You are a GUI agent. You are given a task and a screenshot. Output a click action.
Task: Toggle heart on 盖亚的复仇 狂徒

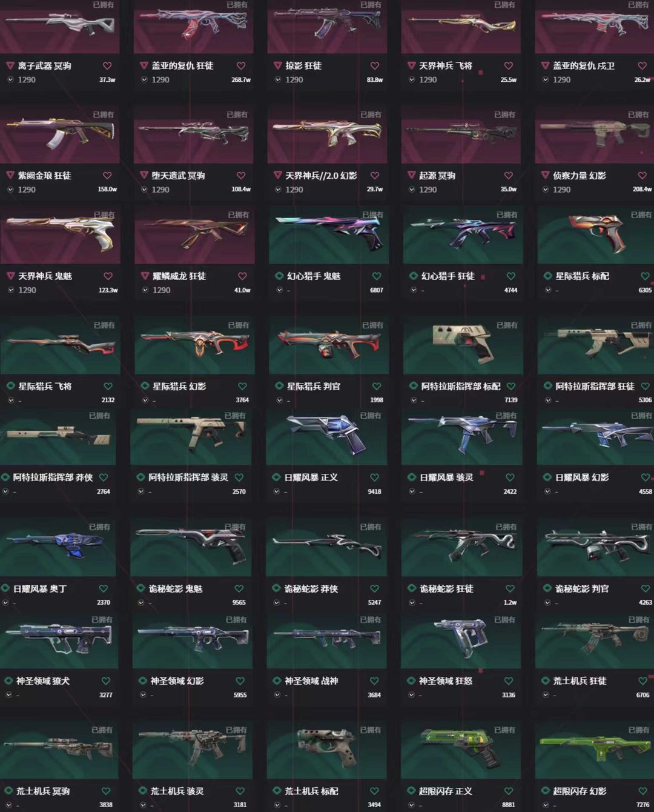coord(241,65)
